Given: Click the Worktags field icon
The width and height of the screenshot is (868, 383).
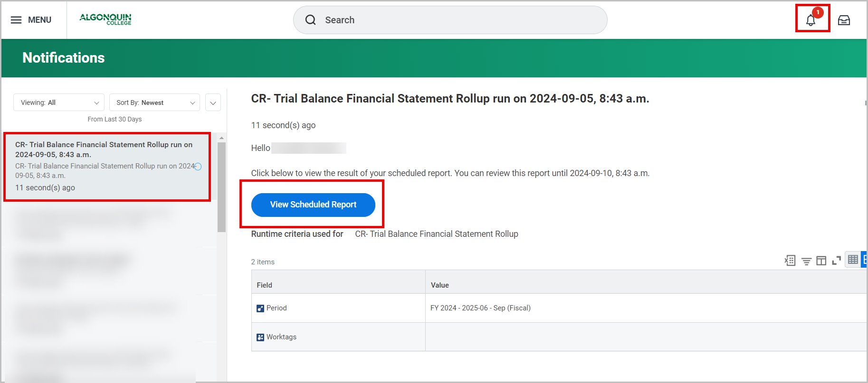Looking at the screenshot, I should (x=260, y=337).
